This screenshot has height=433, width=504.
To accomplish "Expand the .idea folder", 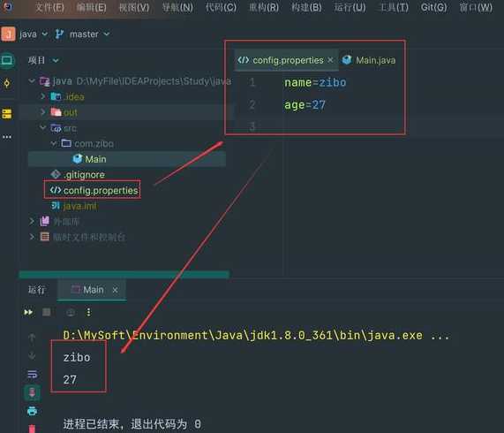I will coord(42,96).
